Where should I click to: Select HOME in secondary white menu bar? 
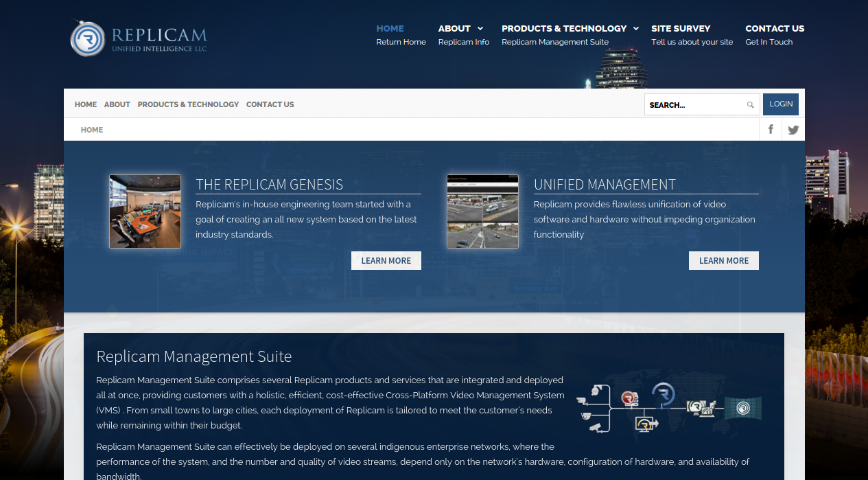point(86,104)
